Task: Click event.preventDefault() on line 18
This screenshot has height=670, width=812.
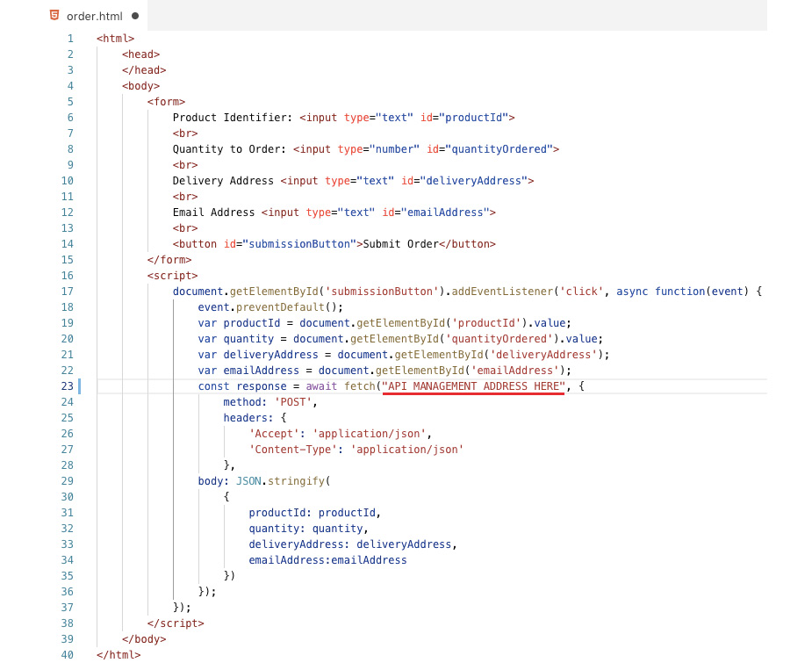Action: click(270, 307)
